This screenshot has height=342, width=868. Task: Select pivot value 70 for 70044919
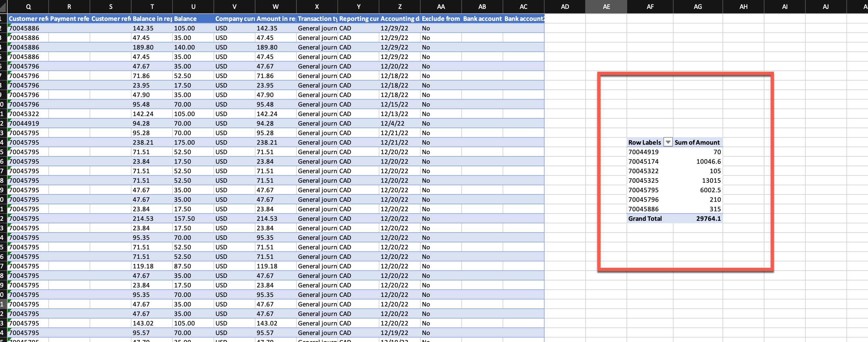pos(698,152)
